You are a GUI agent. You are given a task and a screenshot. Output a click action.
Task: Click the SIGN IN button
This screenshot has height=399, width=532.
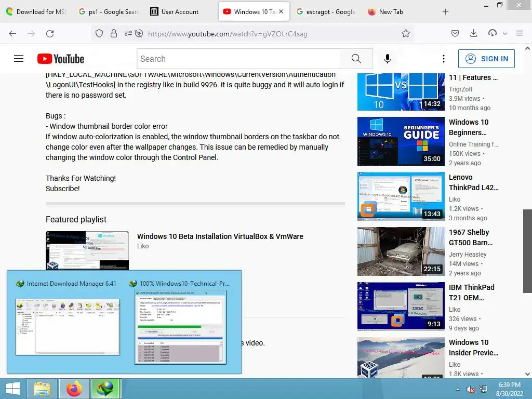click(x=486, y=59)
